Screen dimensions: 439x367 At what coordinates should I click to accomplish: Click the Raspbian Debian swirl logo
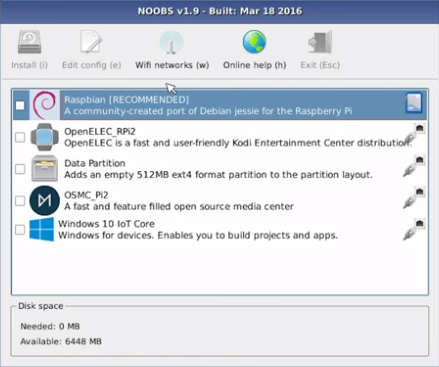[x=45, y=105]
